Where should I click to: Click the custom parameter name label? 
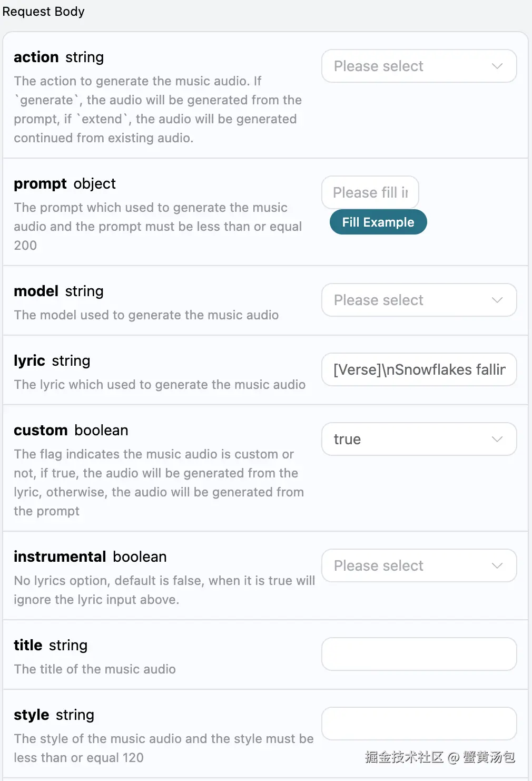coord(41,430)
